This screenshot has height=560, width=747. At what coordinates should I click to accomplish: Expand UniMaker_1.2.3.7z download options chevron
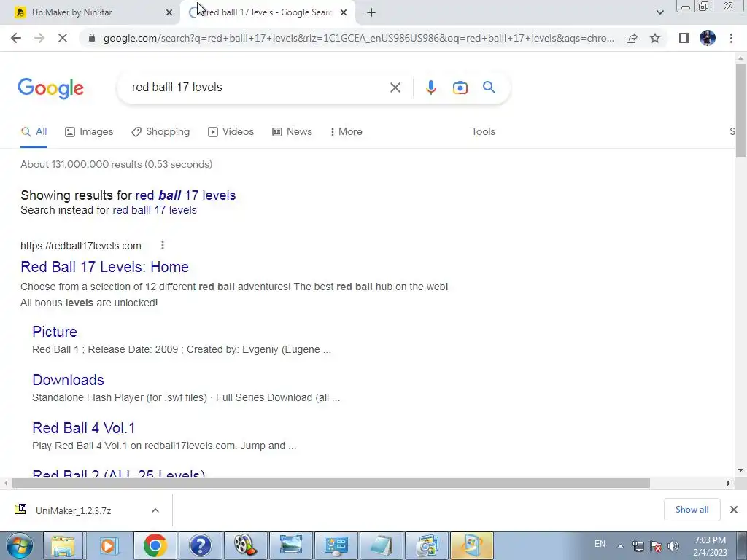tap(155, 510)
